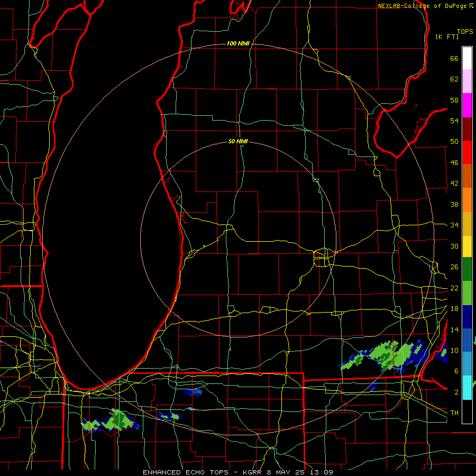Click the 22 value on the legend

[x=454, y=288]
